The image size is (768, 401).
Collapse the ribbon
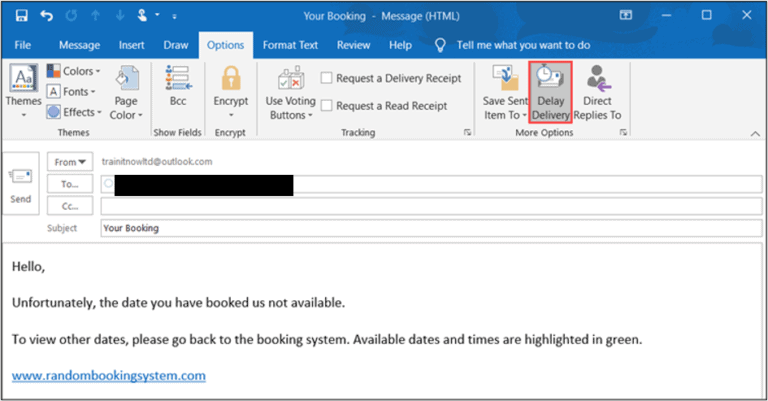tap(755, 133)
